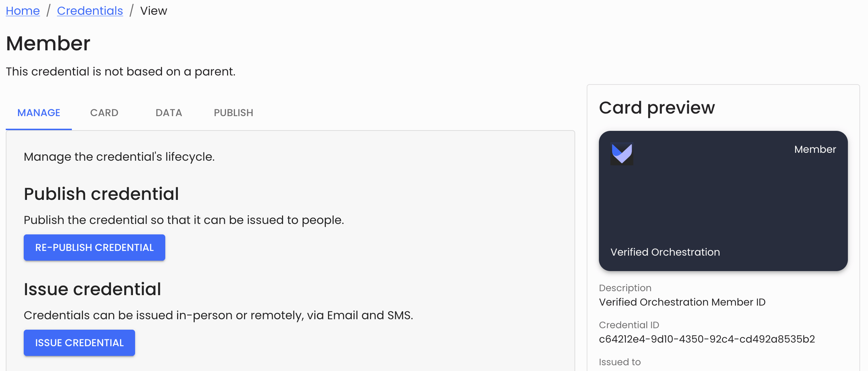Image resolution: width=868 pixels, height=371 pixels.
Task: Open the PUBLISH tab
Action: coord(234,113)
